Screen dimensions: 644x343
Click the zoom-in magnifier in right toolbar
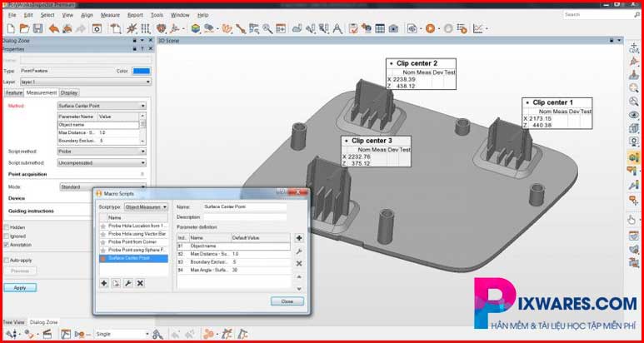(x=634, y=87)
